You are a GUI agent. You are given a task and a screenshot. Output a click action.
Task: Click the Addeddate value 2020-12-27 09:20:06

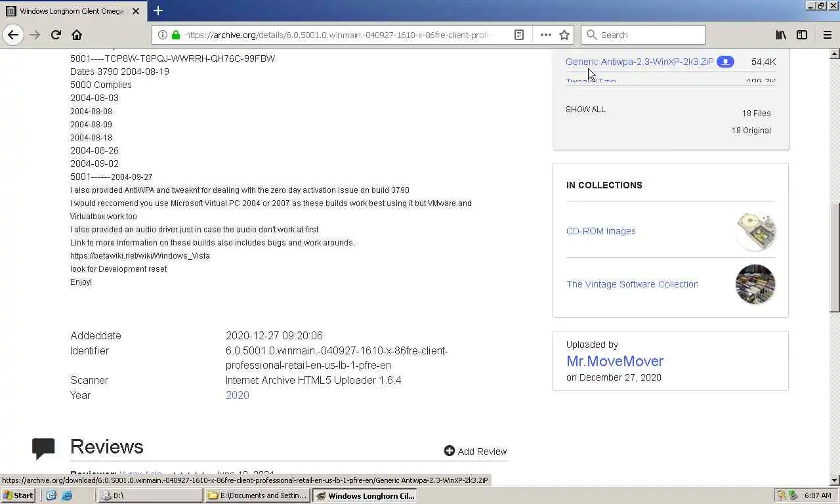click(274, 335)
